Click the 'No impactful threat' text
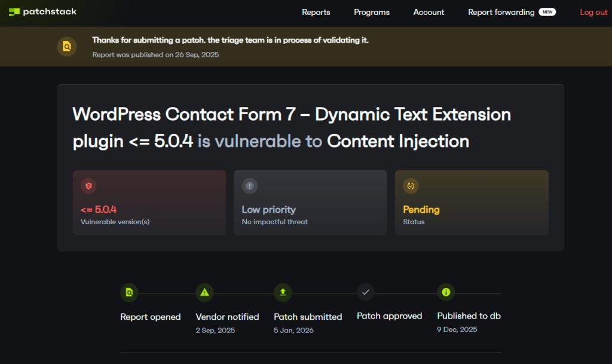 pyautogui.click(x=274, y=222)
